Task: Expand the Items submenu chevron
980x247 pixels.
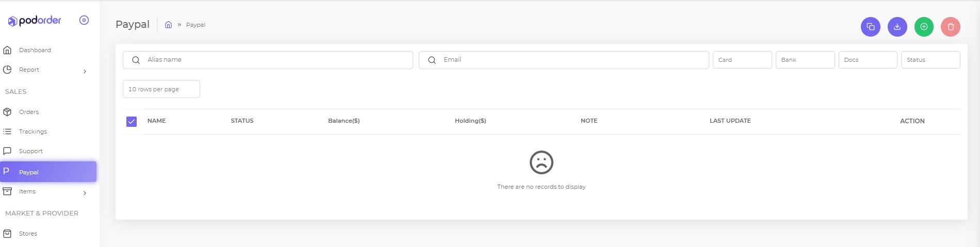Action: [85, 193]
